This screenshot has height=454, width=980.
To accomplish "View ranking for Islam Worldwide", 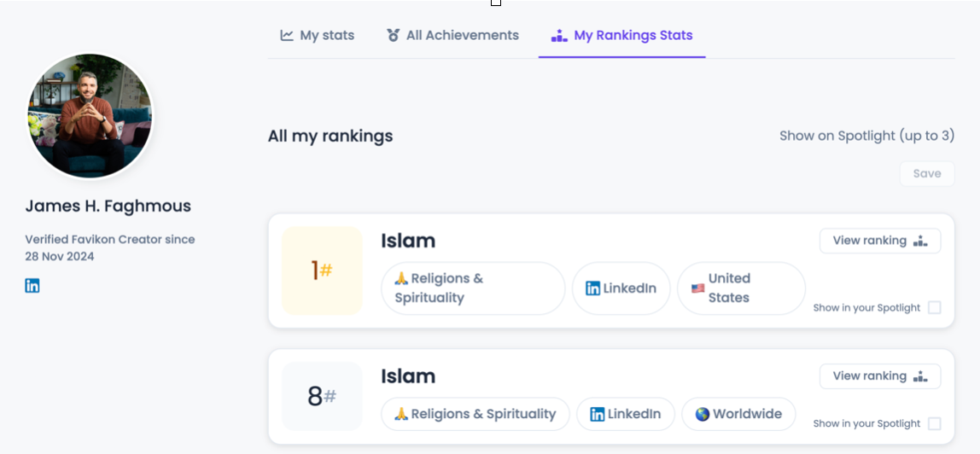I will pos(879,376).
